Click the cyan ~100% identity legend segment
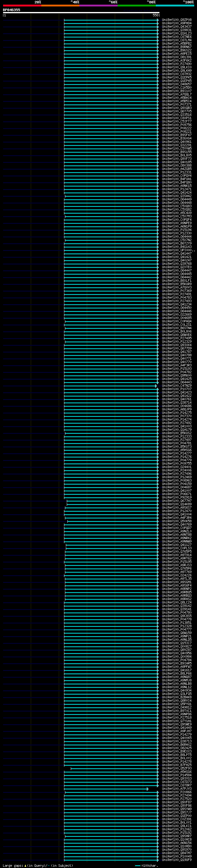This screenshot has height=868, width=197. (x=175, y=6)
